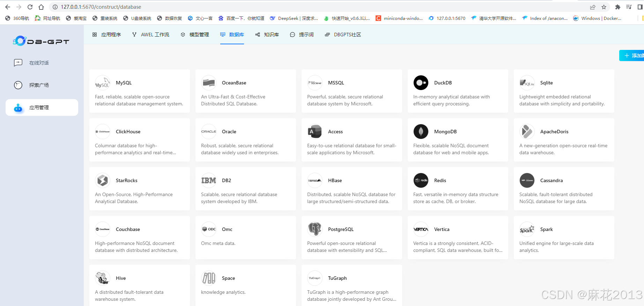Open the DeepSeek bookmark
The width and height of the screenshot is (644, 306).
(x=294, y=18)
